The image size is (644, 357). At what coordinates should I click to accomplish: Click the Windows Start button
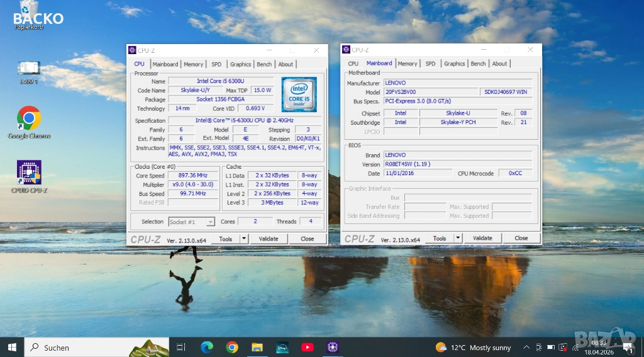(12, 347)
